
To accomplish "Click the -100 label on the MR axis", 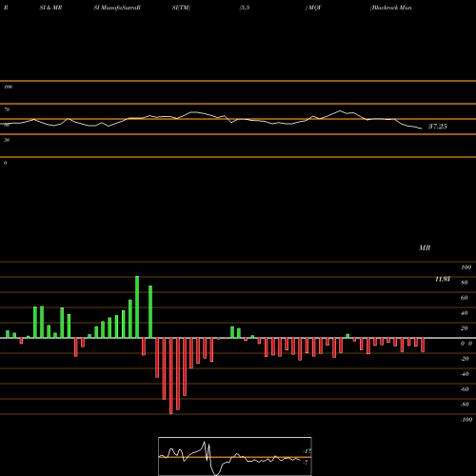I will [466, 420].
